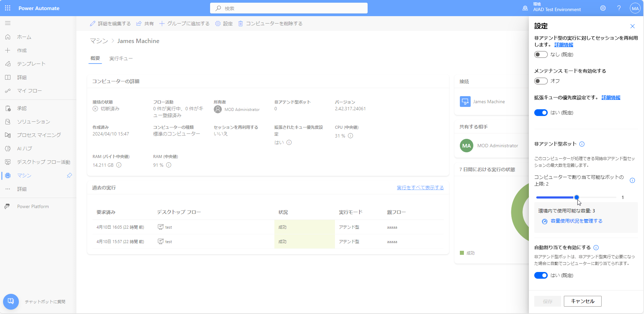
Task: Click the 検索 search box
Action: point(289,8)
